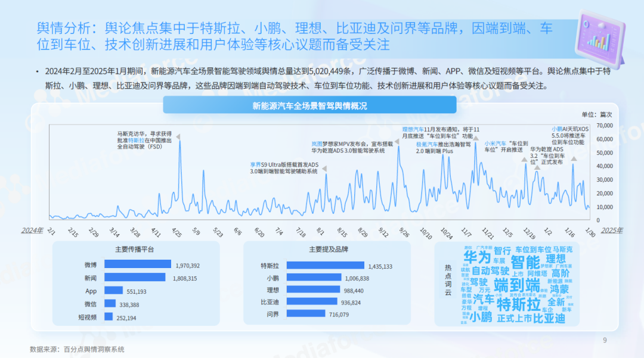The width and height of the screenshot is (644, 358).
Task: Click the 理想汽车11月发布通知 annotation
Action: click(440, 132)
